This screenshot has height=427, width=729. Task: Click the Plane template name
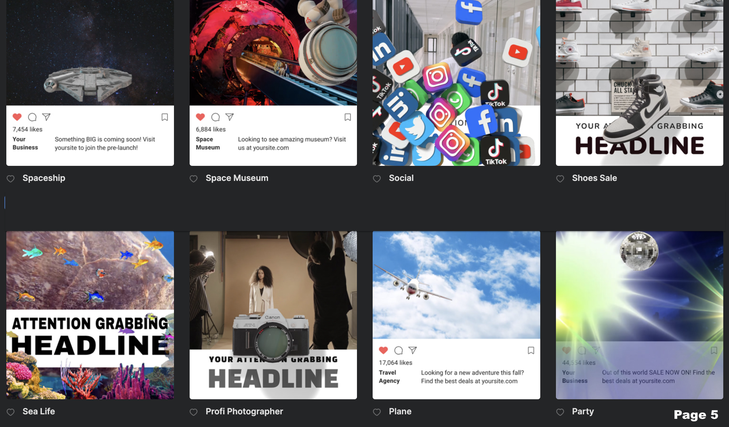pos(400,412)
